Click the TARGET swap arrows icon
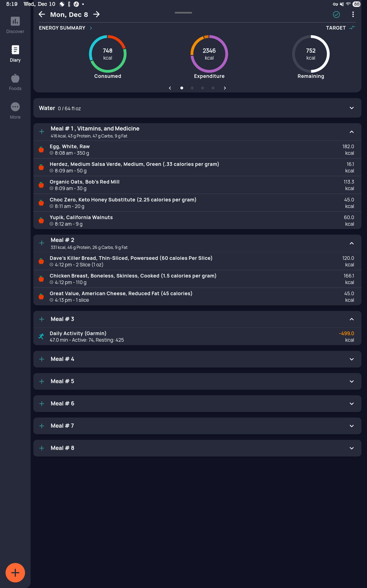Screen dimensions: 367x588 pos(352,28)
